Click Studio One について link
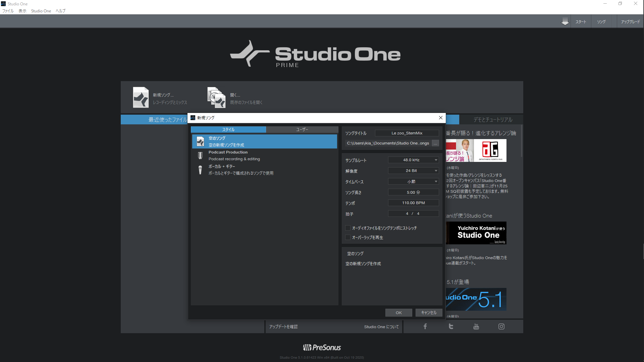 381,327
